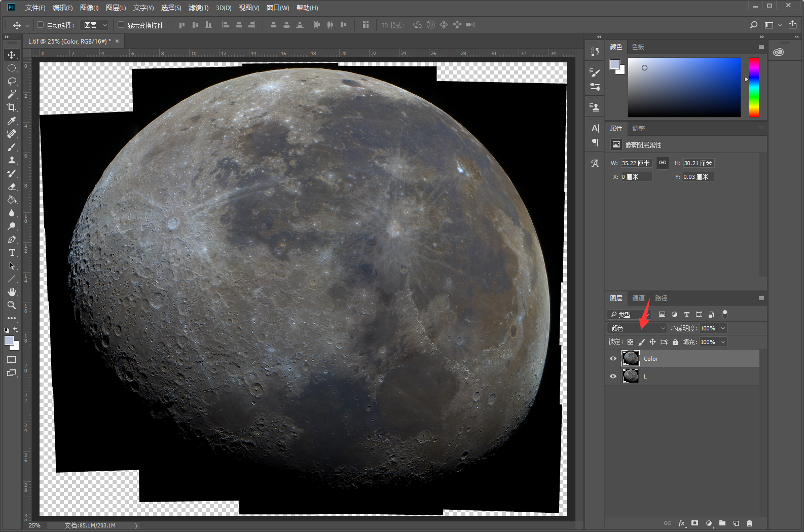
Task: Select the Blur tool
Action: point(12,213)
